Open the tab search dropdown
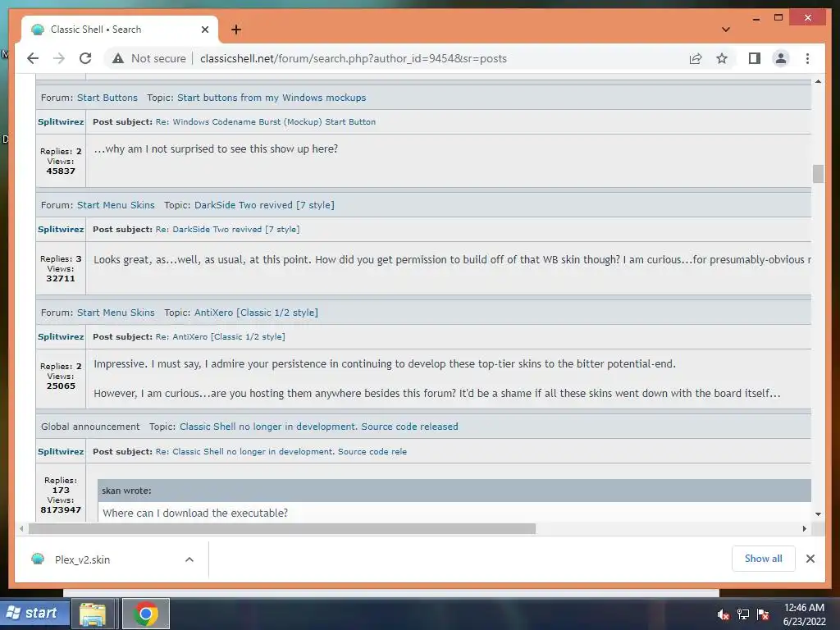The image size is (840, 630). [x=726, y=30]
